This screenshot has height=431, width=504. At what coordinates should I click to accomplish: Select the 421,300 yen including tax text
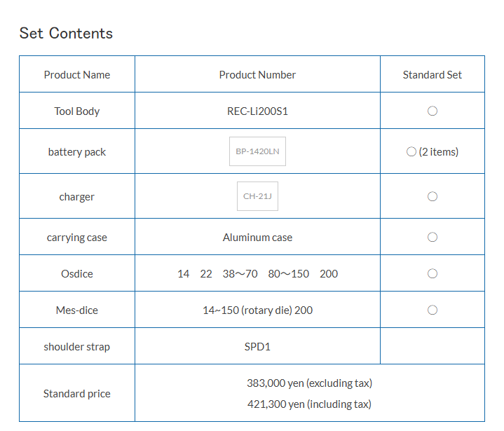pos(310,404)
